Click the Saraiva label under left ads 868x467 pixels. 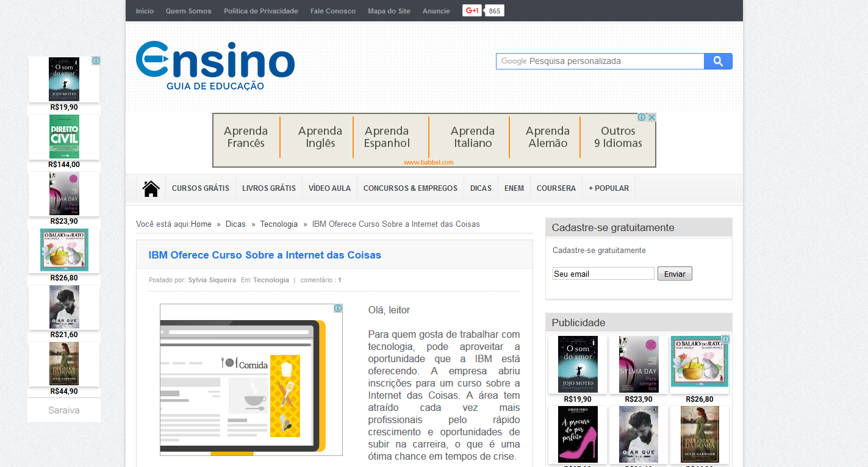click(x=64, y=410)
